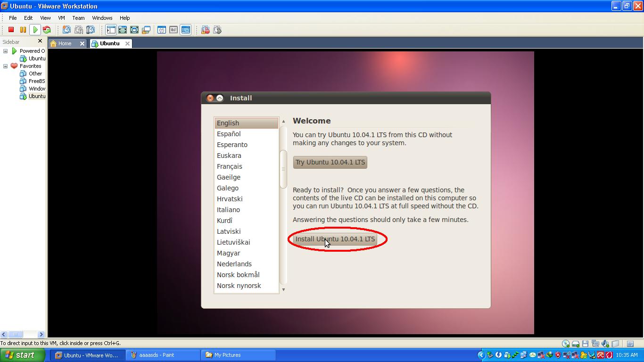Click the network adapter status icon

pyautogui.click(x=595, y=344)
